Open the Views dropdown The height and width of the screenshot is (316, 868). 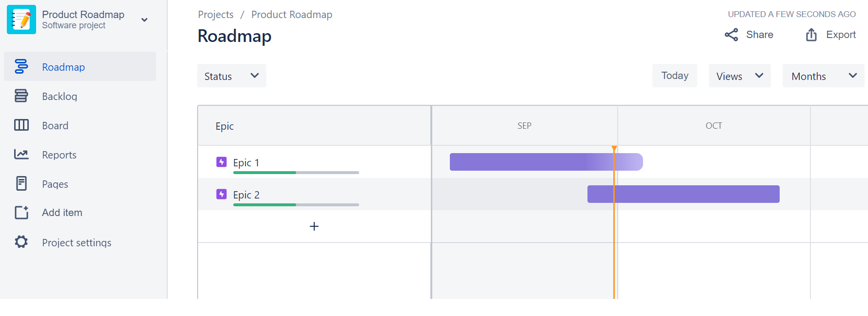(739, 76)
